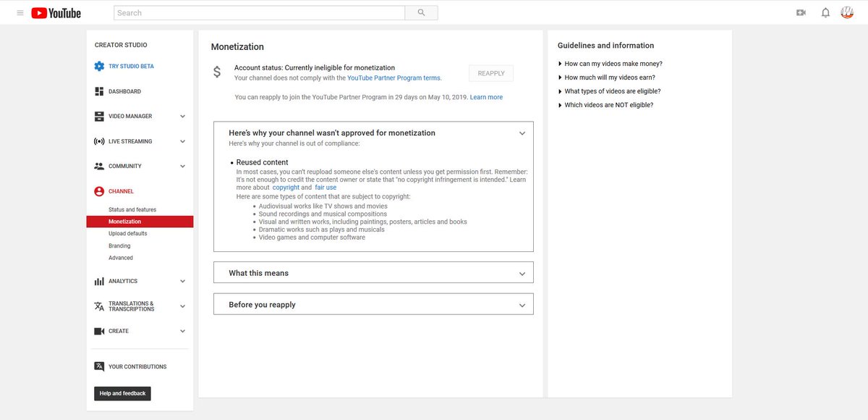Click the Help and feedback button
Viewport: 868px width, 420px height.
click(122, 393)
